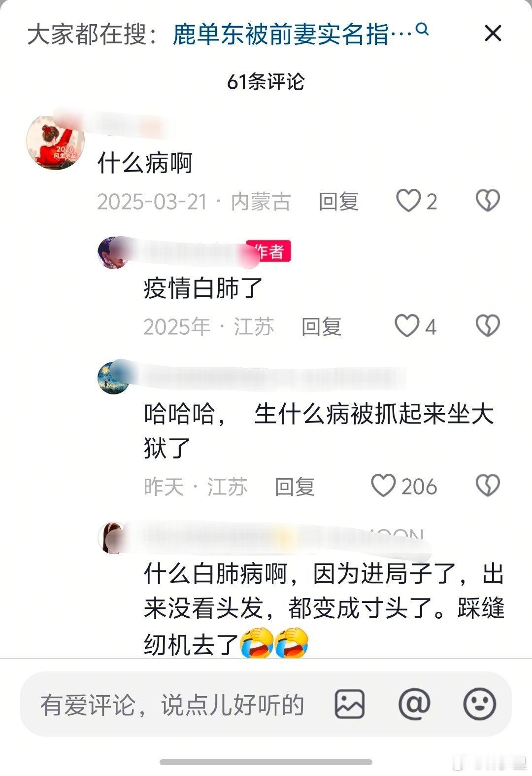The width and height of the screenshot is (532, 776).
Task: Like the comment with 206 likes
Action: [x=383, y=486]
